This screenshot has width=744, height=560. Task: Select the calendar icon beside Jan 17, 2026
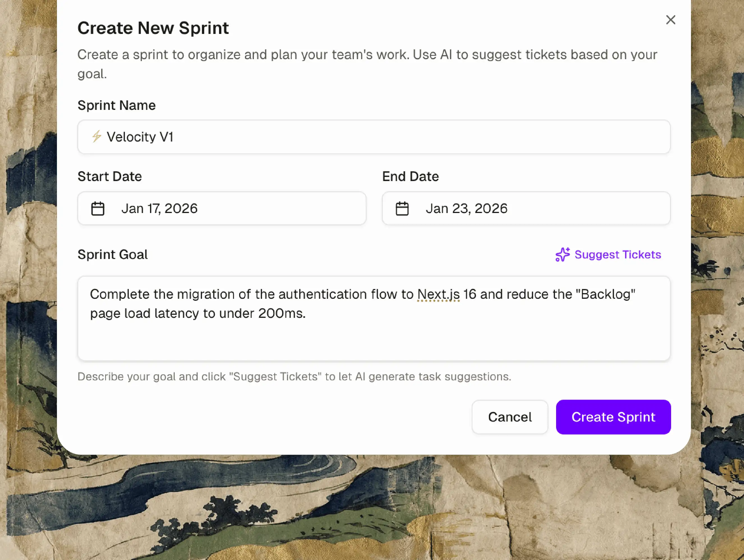pyautogui.click(x=98, y=209)
